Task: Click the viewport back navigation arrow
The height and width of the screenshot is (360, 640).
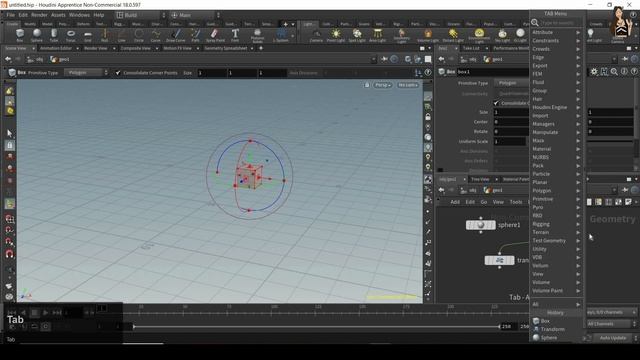Action: [8, 59]
